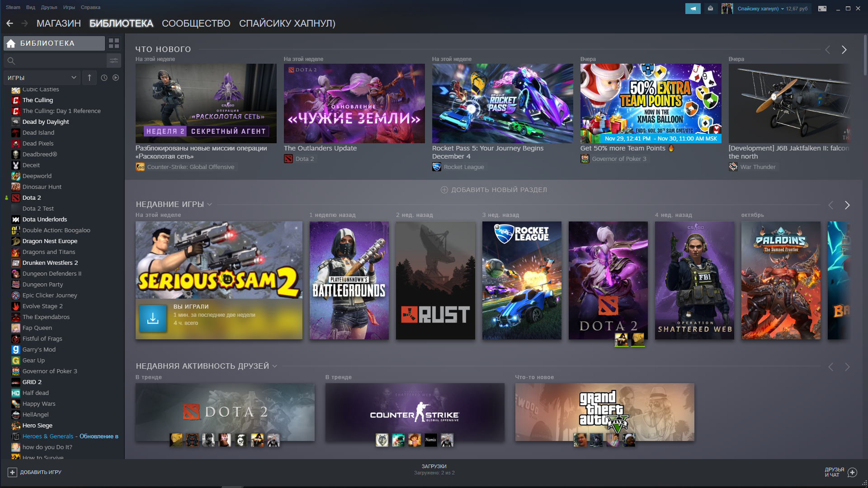Show next recent games with right arrow
The width and height of the screenshot is (868, 488).
point(847,205)
